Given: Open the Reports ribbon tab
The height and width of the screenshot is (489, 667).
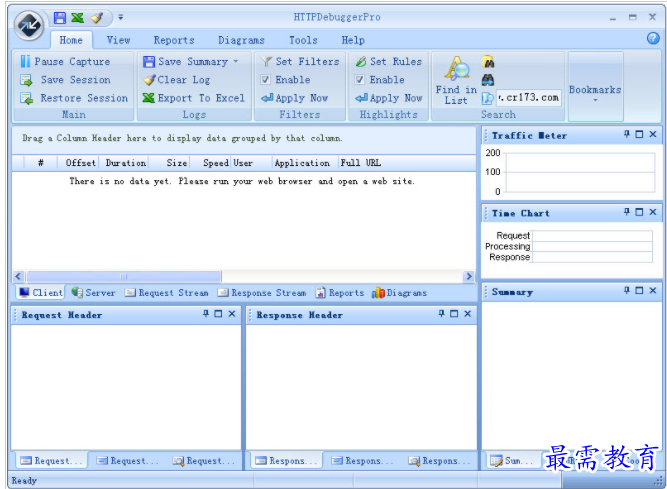Looking at the screenshot, I should pos(174,40).
